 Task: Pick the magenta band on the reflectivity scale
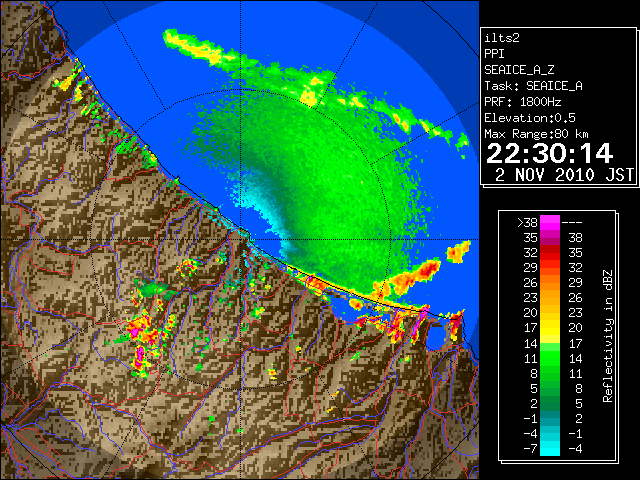point(550,223)
